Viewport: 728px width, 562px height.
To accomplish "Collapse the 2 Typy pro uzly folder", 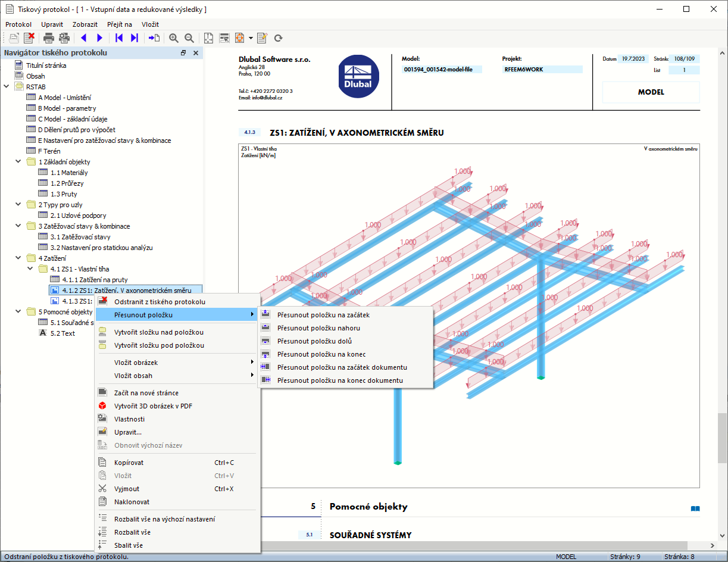I will click(18, 205).
